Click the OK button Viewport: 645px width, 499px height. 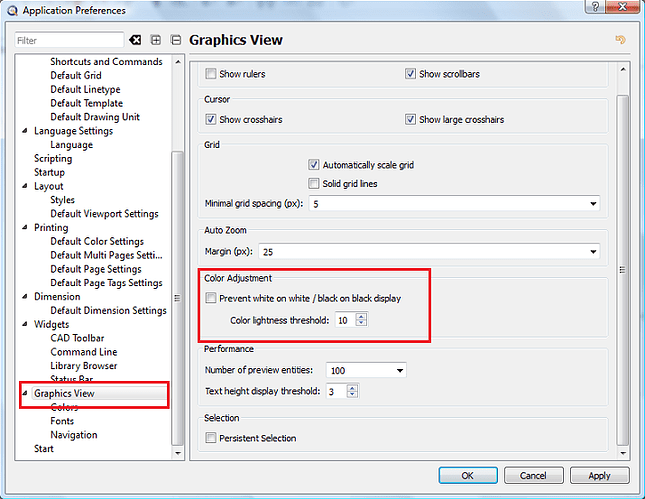467,476
